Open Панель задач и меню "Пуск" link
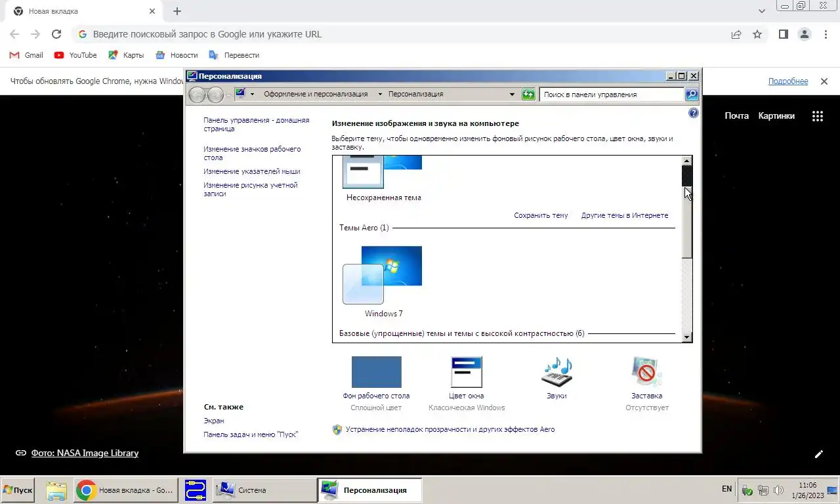 [251, 434]
